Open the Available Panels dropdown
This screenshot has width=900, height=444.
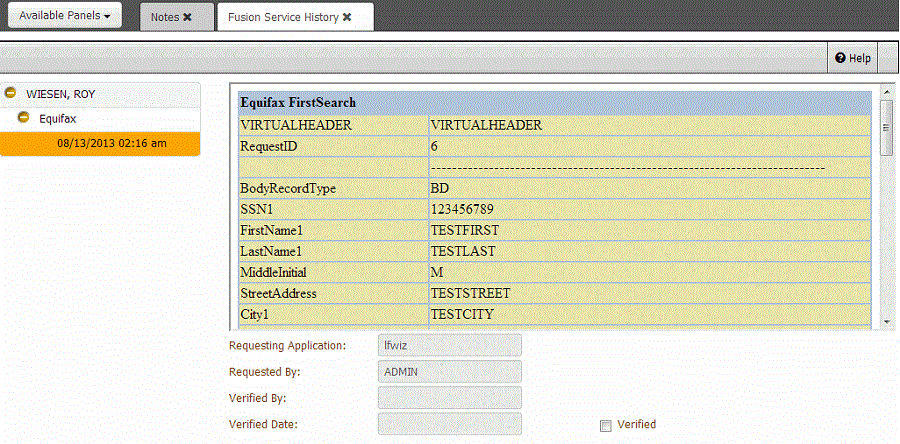(x=65, y=17)
